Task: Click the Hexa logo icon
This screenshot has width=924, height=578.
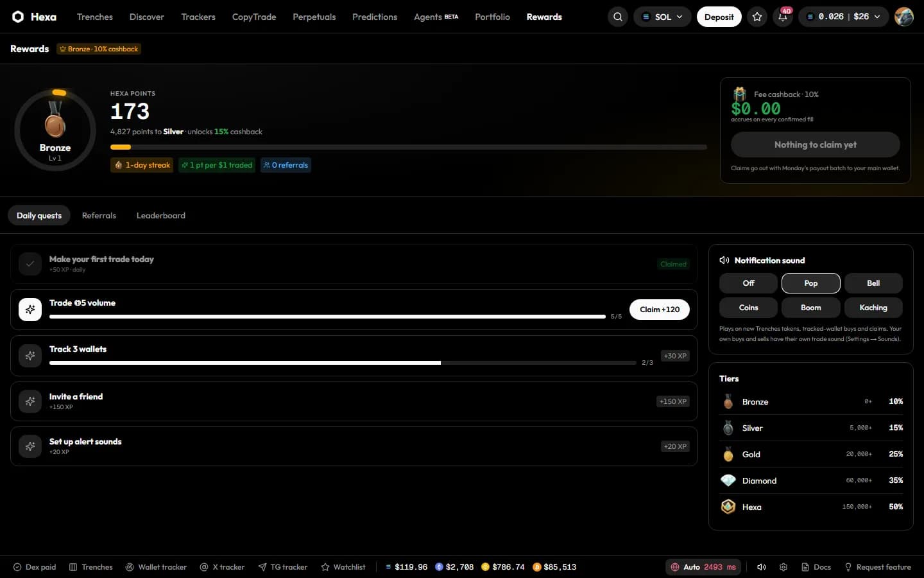Action: pyautogui.click(x=18, y=17)
